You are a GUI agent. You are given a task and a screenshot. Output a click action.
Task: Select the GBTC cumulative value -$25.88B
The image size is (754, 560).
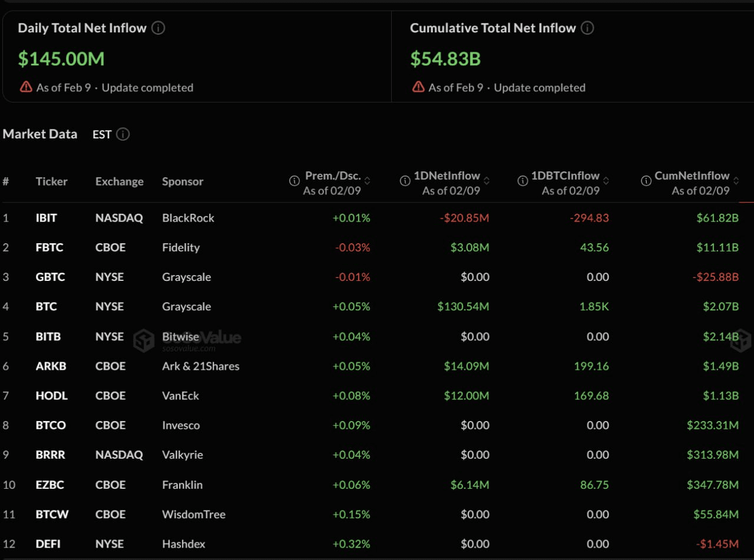pos(715,277)
